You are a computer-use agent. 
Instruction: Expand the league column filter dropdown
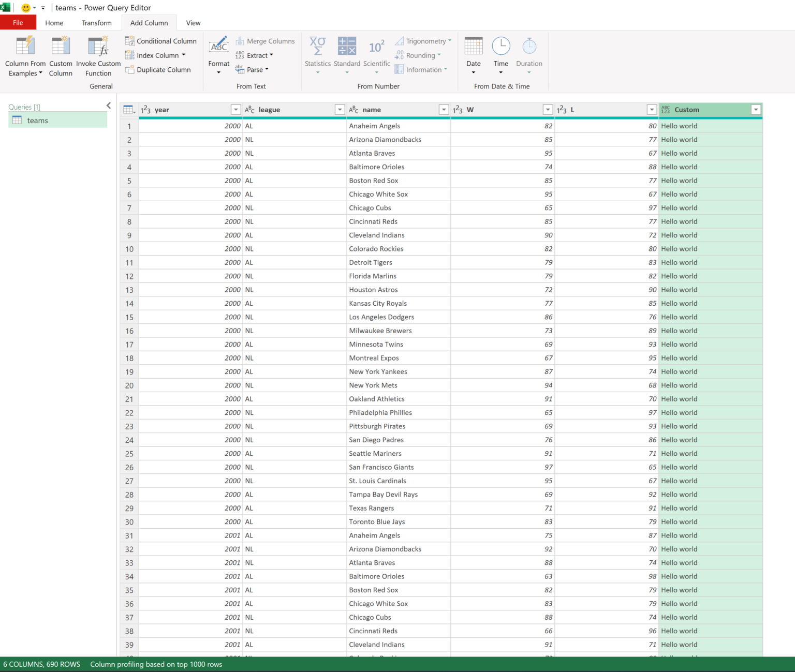pos(340,110)
